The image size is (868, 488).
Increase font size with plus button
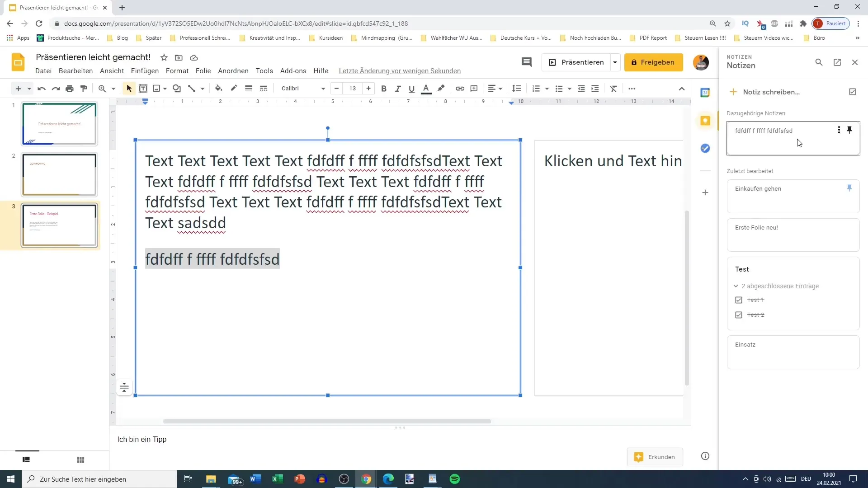[x=368, y=89]
